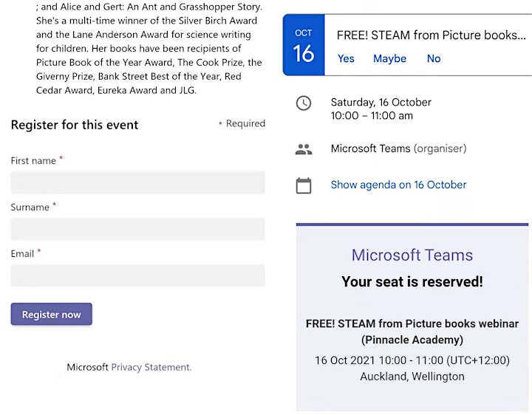The height and width of the screenshot is (415, 532).
Task: Click the Register for this event heading
Action: tap(75, 125)
